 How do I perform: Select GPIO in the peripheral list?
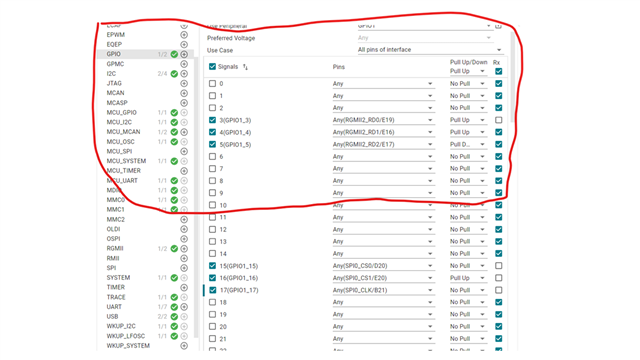(x=113, y=54)
